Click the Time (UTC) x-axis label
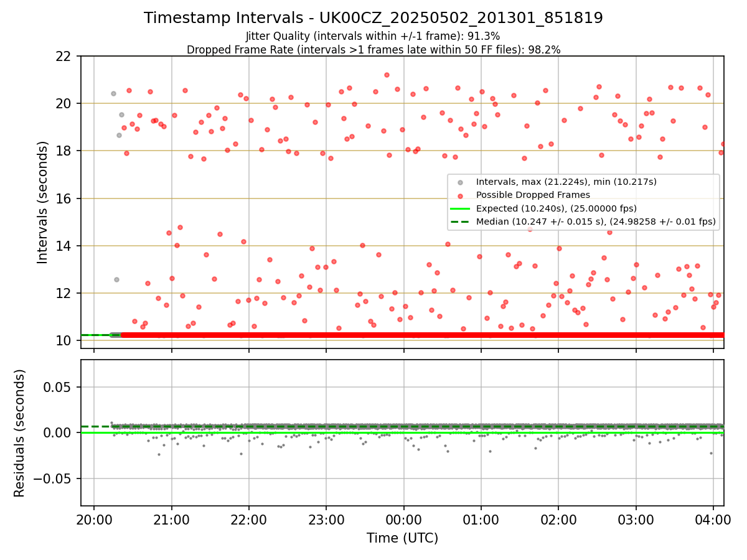This screenshot has height=560, width=747. point(402,538)
